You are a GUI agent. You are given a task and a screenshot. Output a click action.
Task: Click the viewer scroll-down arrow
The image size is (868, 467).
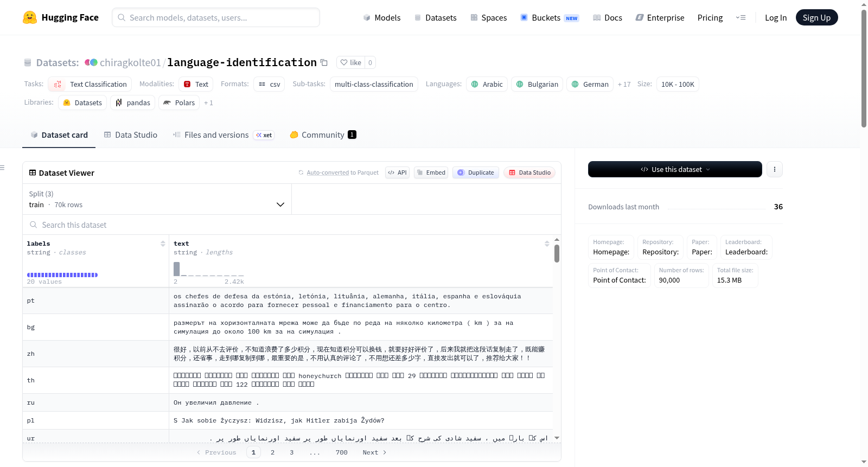(x=557, y=438)
